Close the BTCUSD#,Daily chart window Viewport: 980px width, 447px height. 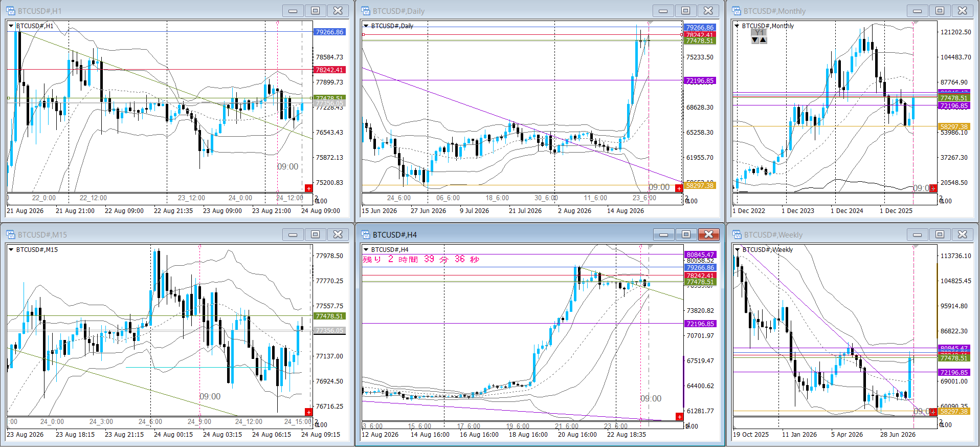click(x=708, y=11)
